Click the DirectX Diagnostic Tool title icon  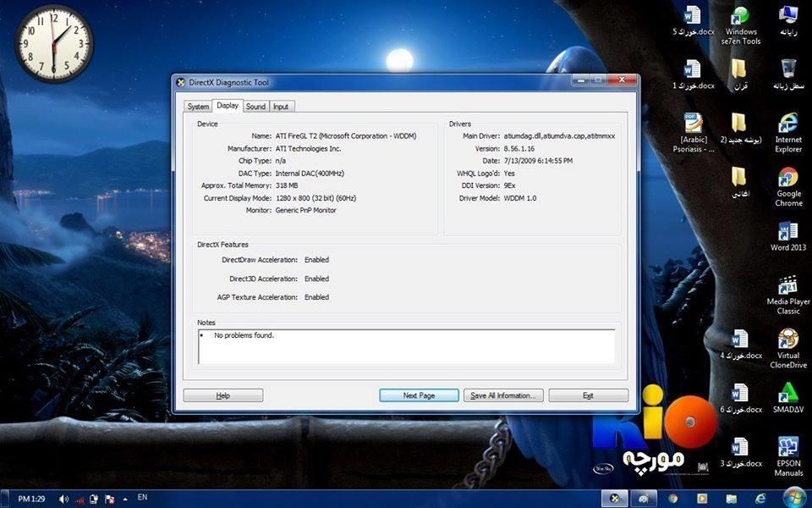pyautogui.click(x=181, y=82)
